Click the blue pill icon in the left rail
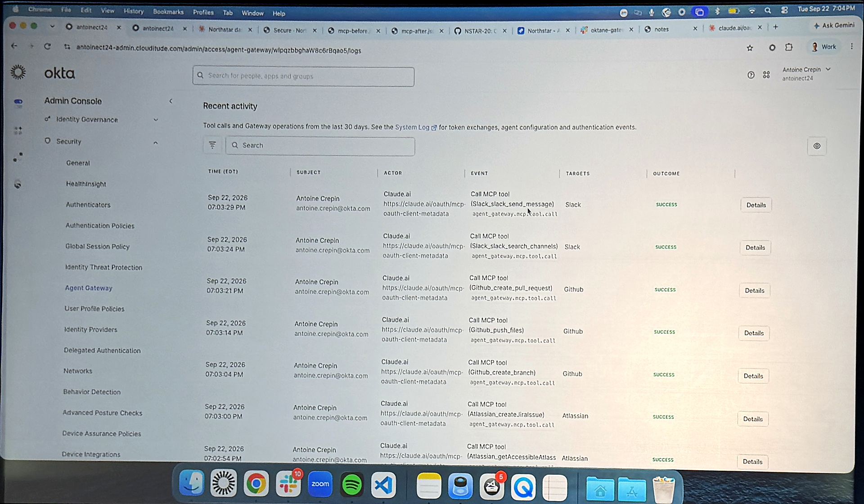 point(18,102)
